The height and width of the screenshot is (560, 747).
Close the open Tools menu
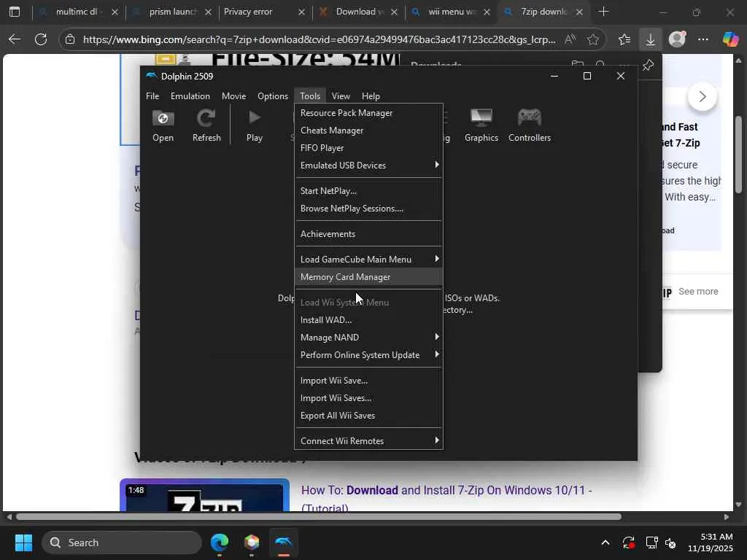tap(310, 96)
